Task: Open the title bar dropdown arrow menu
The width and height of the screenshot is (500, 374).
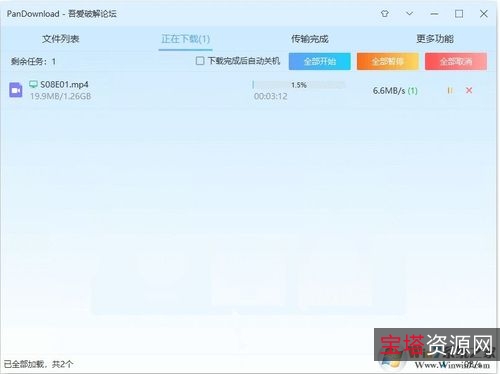Action: point(409,14)
